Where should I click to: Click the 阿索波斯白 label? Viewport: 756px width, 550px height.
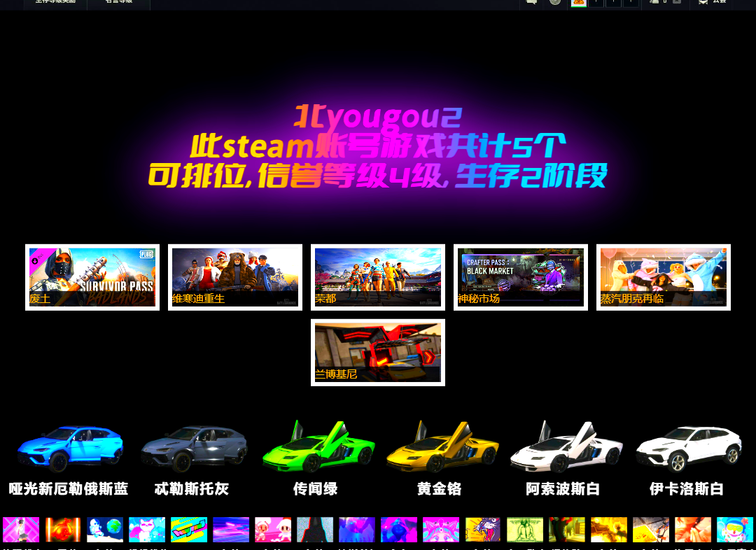pos(563,489)
